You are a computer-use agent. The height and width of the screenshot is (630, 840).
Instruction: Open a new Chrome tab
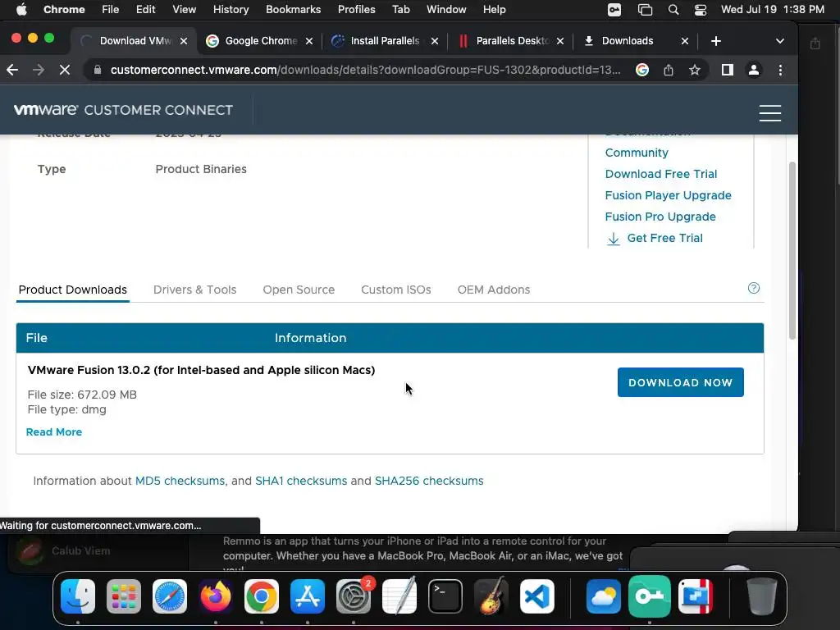[715, 41]
